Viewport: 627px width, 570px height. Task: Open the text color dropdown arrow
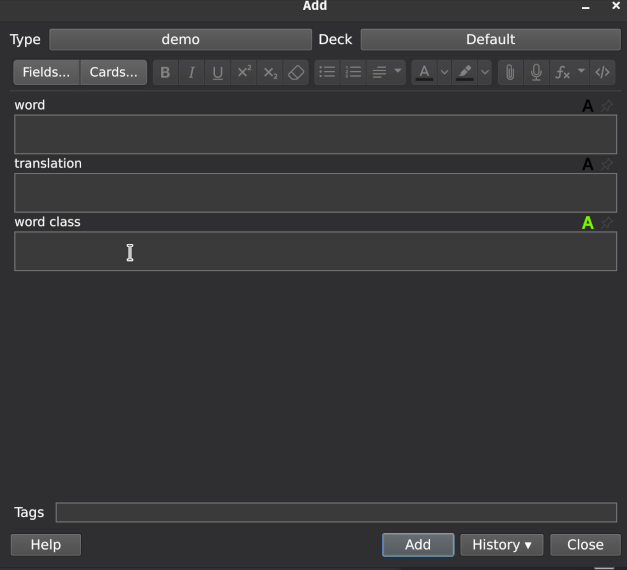pos(445,73)
